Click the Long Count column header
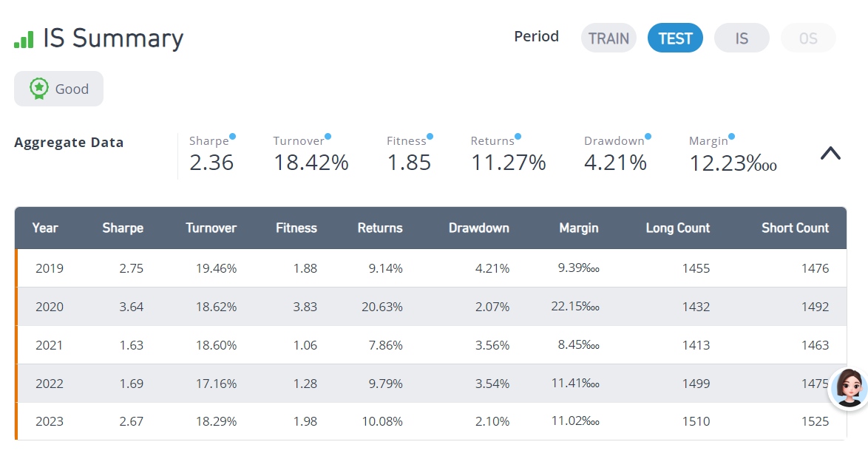868x456 pixels. (x=677, y=228)
